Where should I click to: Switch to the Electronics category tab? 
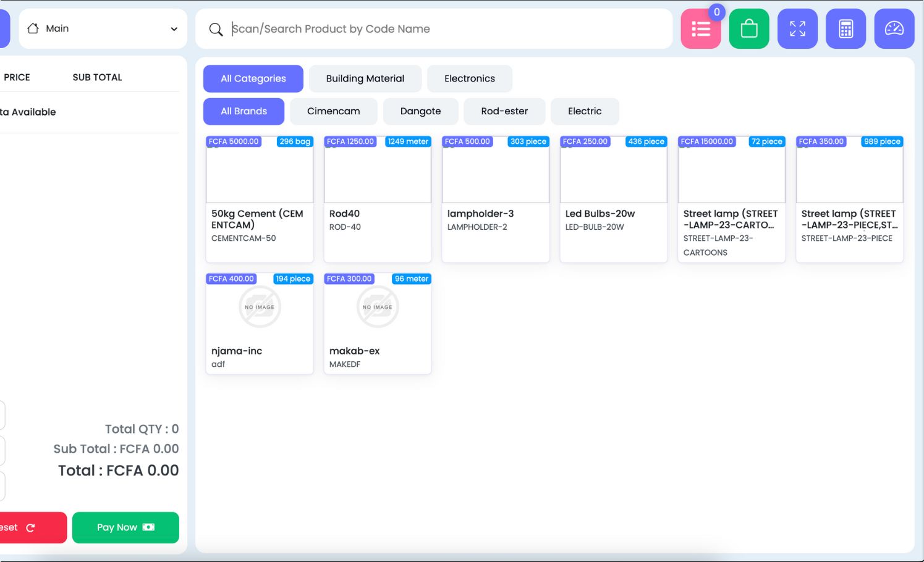point(470,78)
